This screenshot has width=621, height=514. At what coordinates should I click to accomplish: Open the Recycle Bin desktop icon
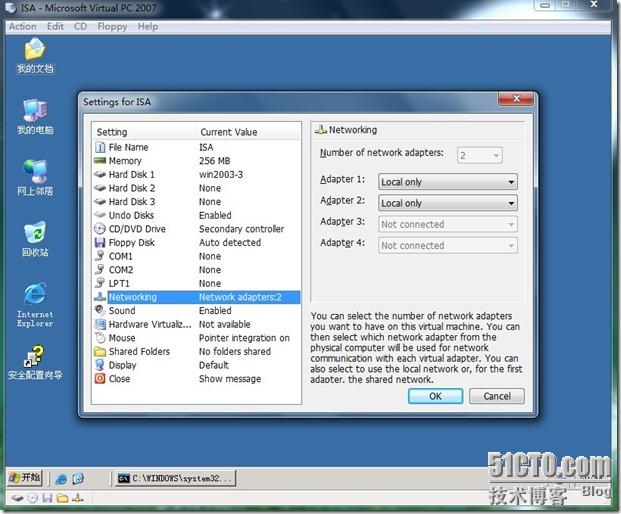tap(35, 239)
